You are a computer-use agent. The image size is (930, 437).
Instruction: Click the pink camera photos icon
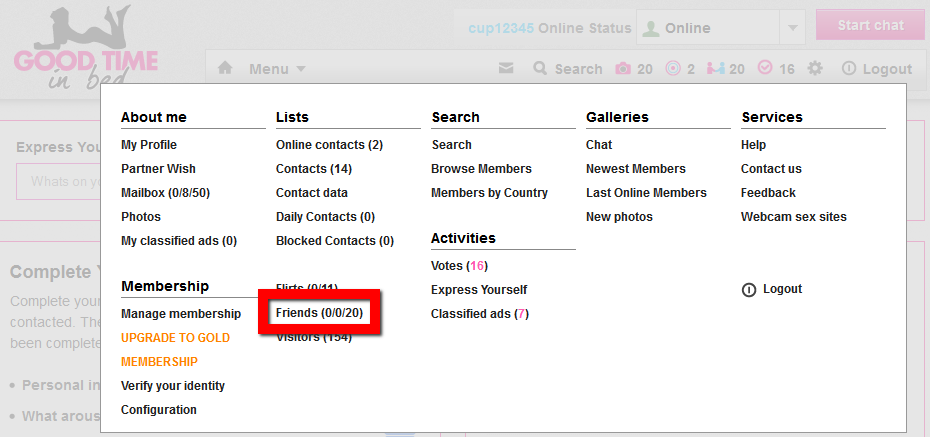(623, 69)
